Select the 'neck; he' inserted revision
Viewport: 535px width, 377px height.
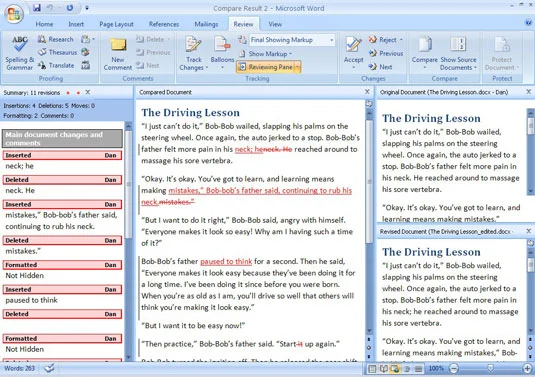point(62,161)
